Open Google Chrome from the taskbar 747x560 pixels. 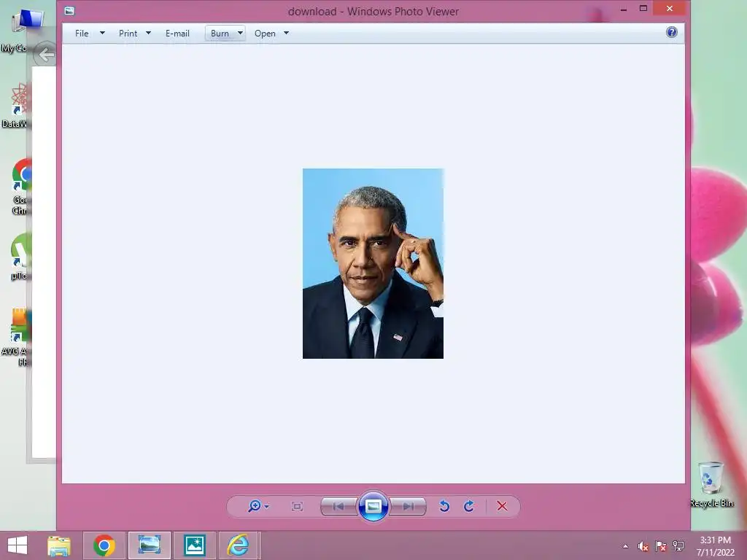click(x=104, y=545)
